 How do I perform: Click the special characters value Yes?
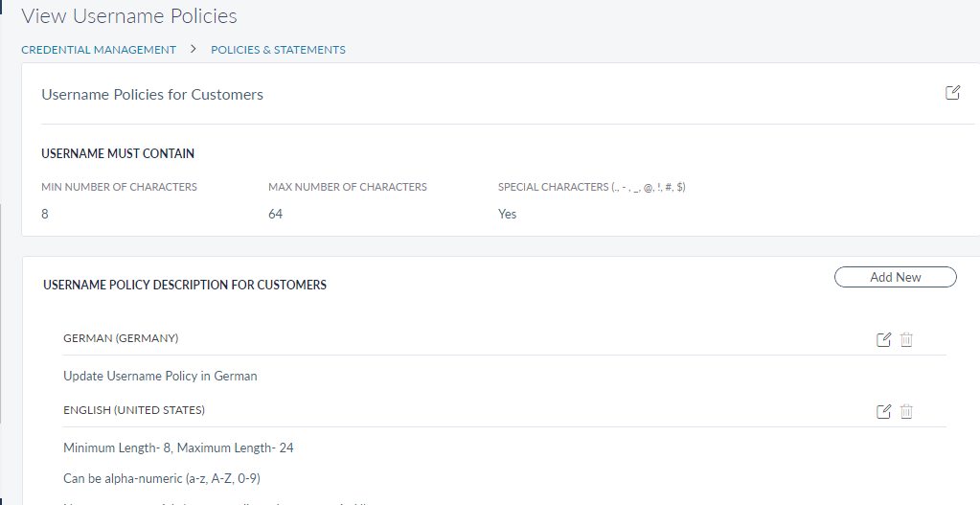coord(507,214)
